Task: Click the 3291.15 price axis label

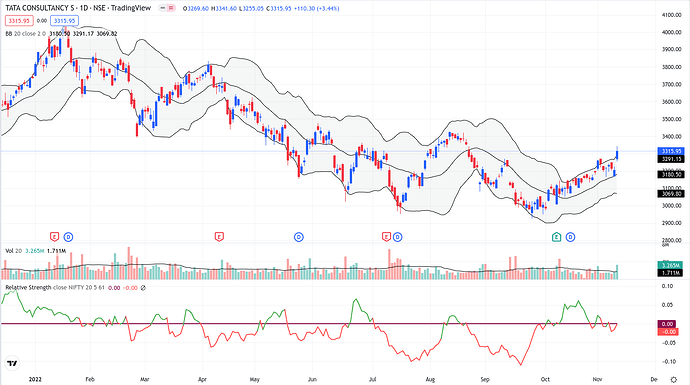Action: (671, 159)
